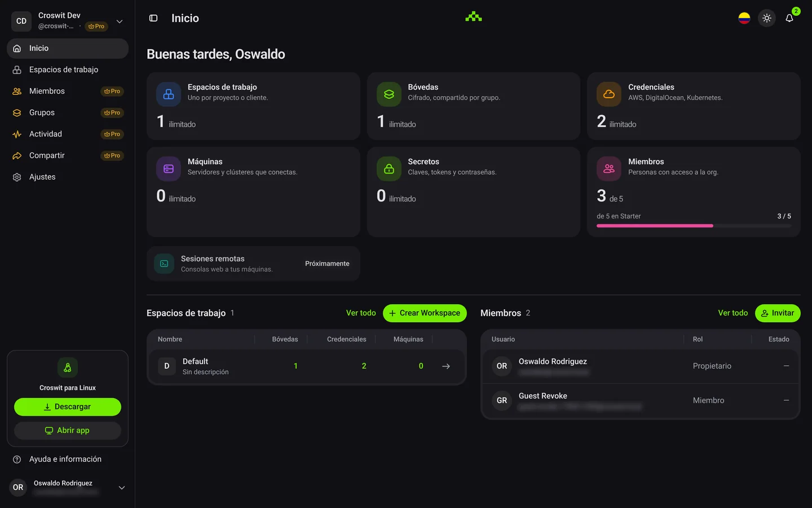Image resolution: width=812 pixels, height=508 pixels.
Task: Click the OR avatar in members table
Action: pos(502,366)
